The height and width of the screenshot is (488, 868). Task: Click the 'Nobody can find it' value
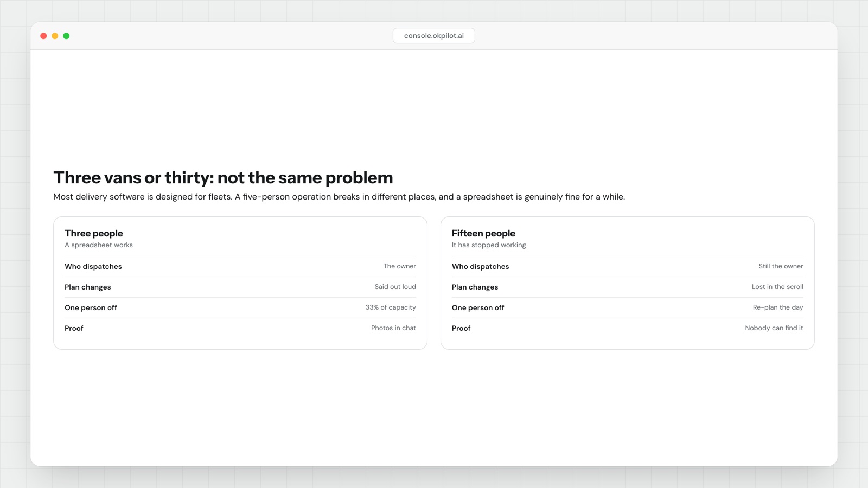click(774, 328)
